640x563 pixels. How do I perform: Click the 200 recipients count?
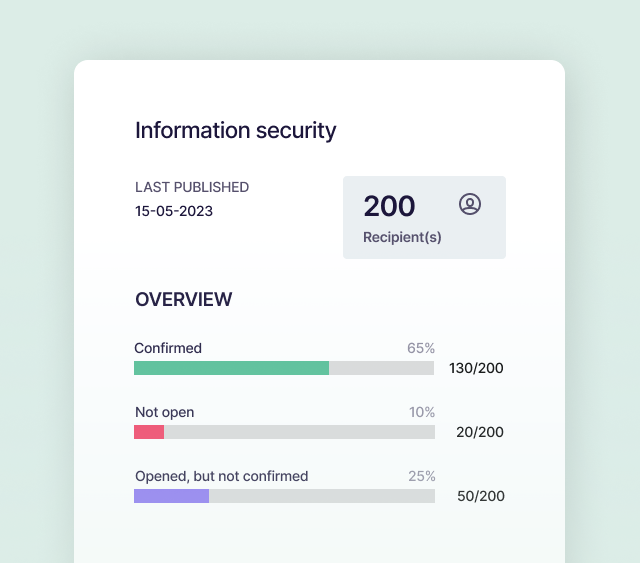click(389, 206)
